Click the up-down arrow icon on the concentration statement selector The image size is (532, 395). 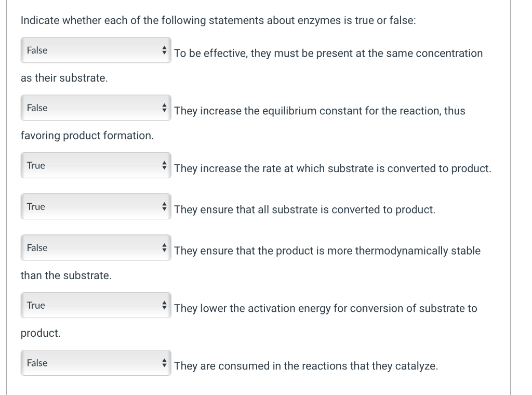pos(165,50)
